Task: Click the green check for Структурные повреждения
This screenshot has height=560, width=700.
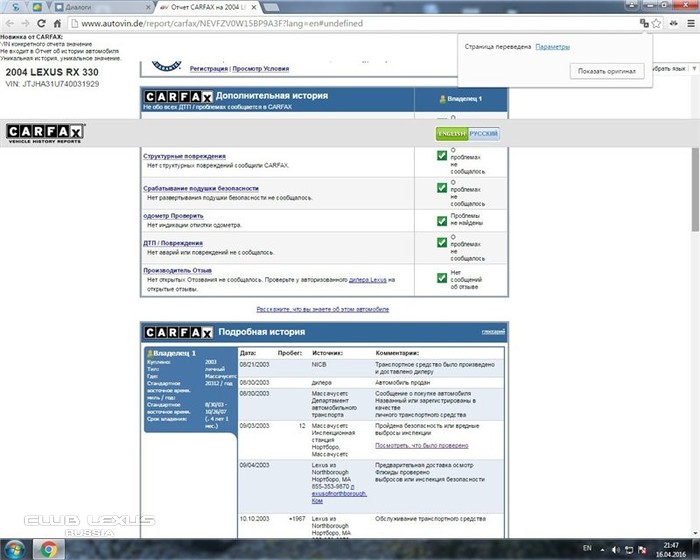Action: click(442, 155)
